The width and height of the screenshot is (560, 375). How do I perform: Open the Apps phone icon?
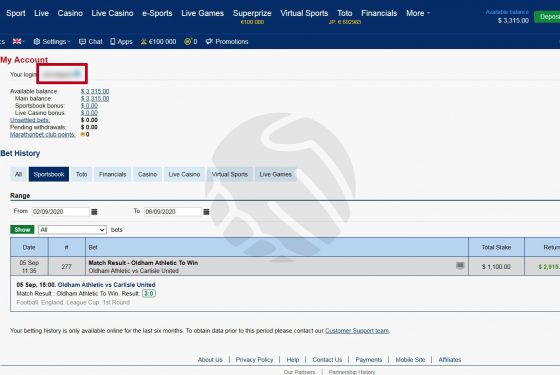113,42
